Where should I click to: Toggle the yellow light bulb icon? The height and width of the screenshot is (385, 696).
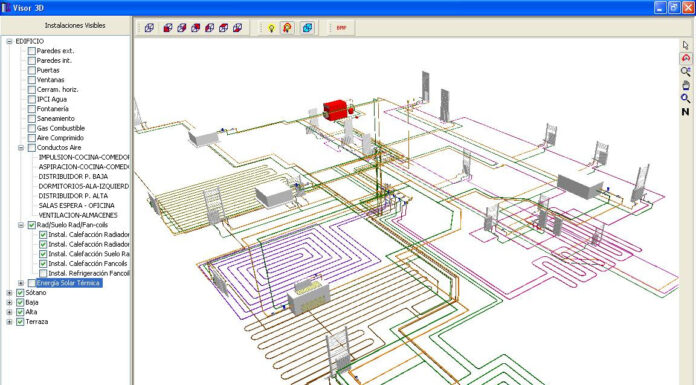tap(271, 28)
